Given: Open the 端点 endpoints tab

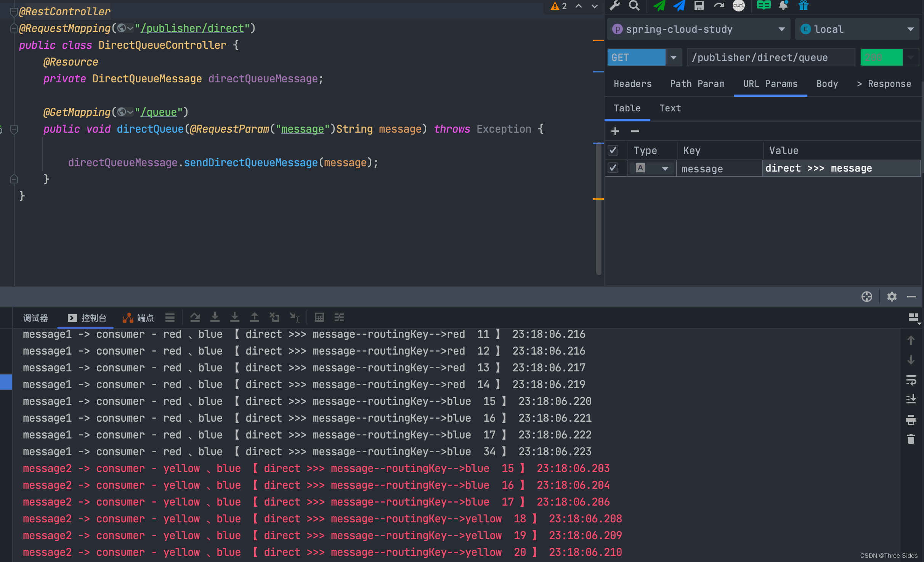Looking at the screenshot, I should [138, 318].
